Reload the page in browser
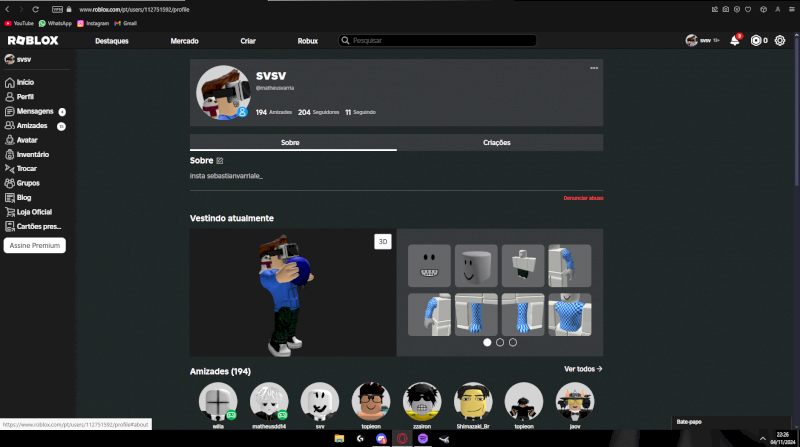 click(x=35, y=9)
